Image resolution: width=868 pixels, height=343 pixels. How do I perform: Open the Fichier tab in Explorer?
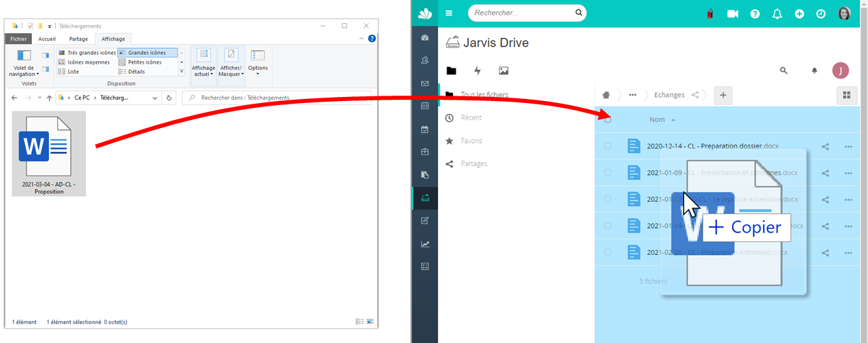pos(19,39)
